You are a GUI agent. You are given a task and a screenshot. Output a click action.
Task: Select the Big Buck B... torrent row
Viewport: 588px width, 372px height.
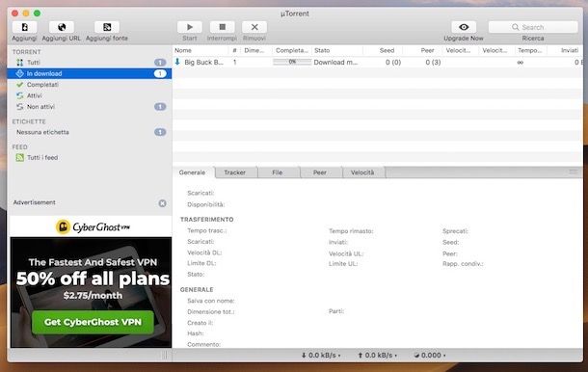378,63
